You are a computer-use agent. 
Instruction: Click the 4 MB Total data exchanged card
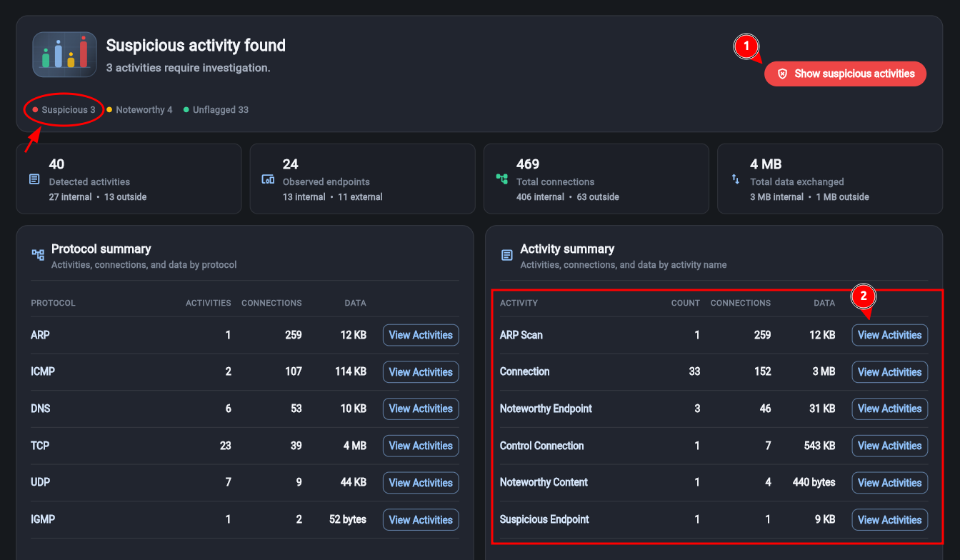point(830,179)
